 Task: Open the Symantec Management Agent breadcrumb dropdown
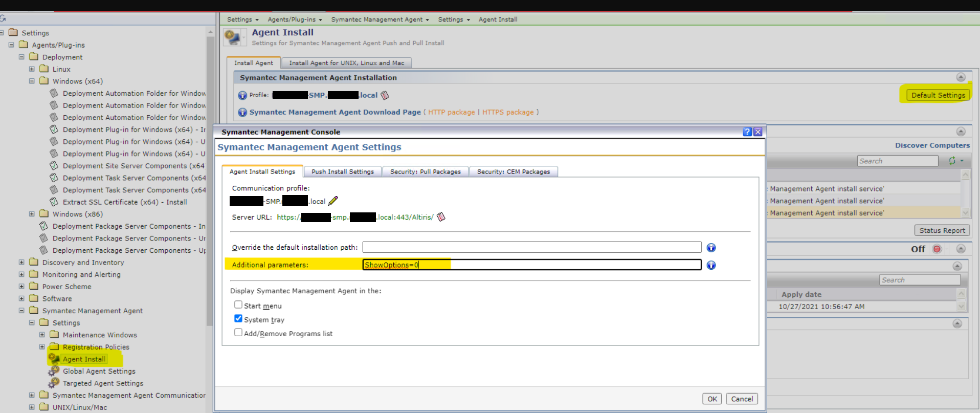(380, 19)
